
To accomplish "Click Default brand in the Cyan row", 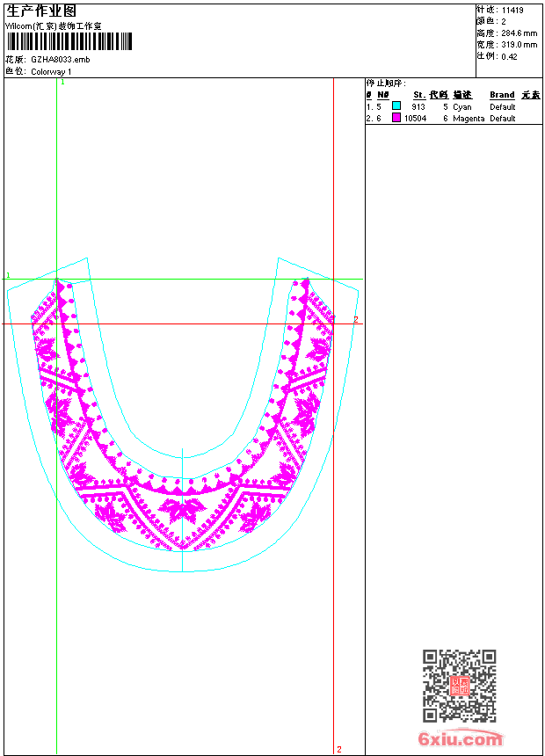I will coord(503,107).
